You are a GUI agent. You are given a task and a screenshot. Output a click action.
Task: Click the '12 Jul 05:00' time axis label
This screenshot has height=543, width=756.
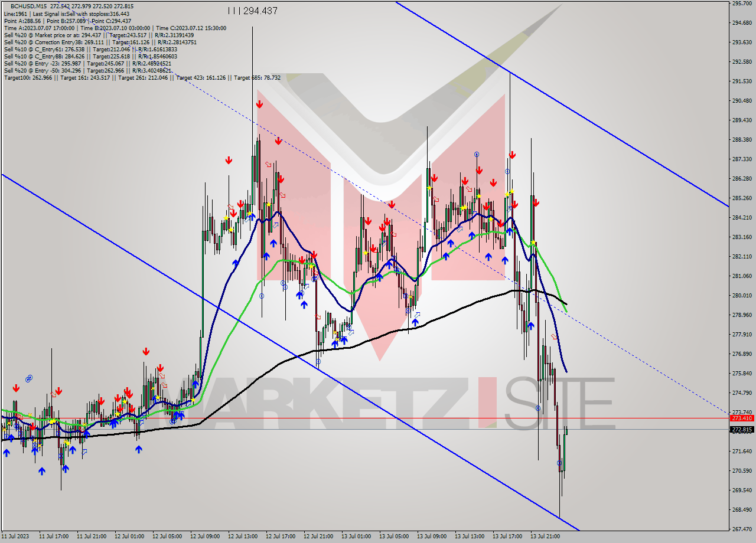[x=167, y=537]
